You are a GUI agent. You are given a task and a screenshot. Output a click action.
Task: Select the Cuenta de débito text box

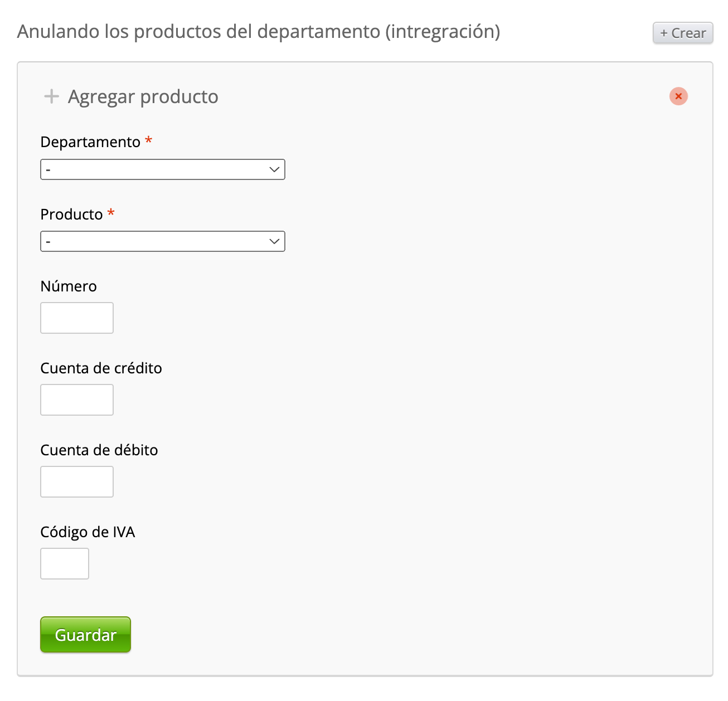77,482
